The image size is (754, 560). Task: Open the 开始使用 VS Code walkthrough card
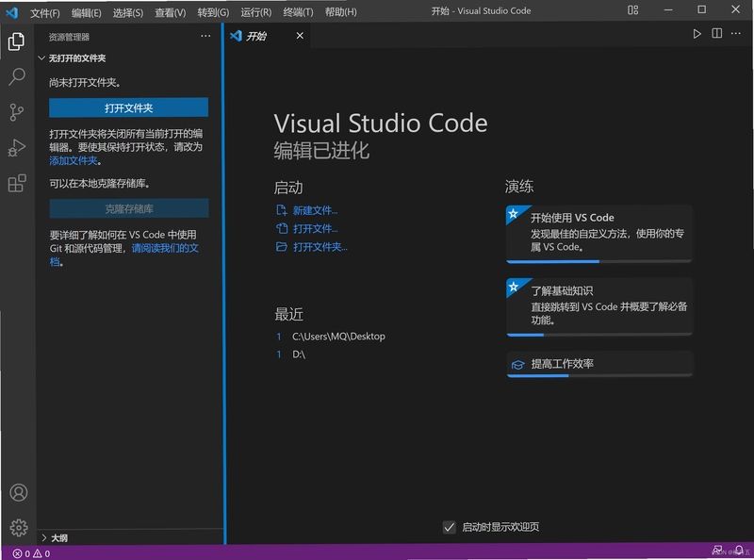598,233
